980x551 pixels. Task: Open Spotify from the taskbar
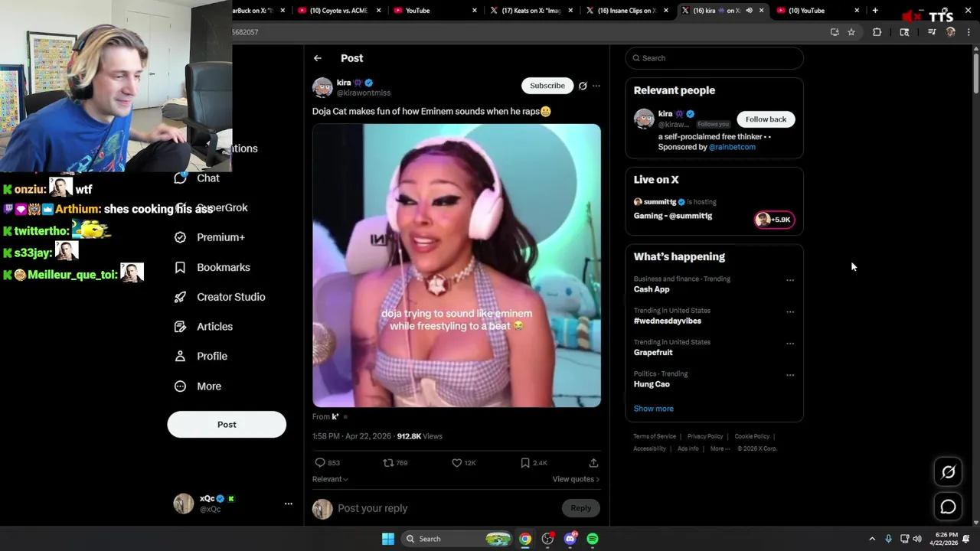(x=593, y=539)
